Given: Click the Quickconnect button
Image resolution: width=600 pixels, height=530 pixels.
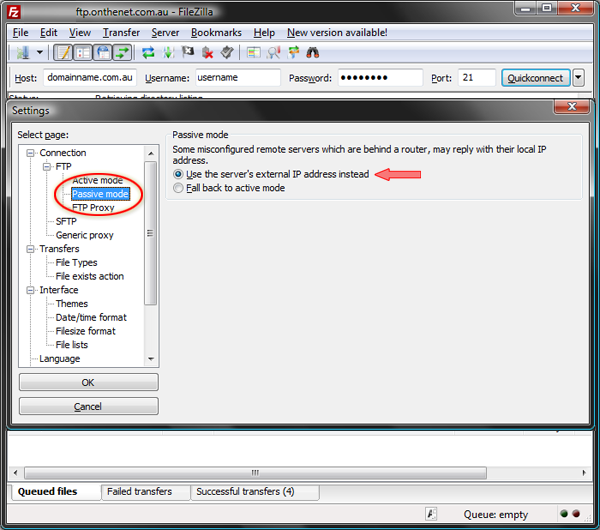Looking at the screenshot, I should (535, 78).
